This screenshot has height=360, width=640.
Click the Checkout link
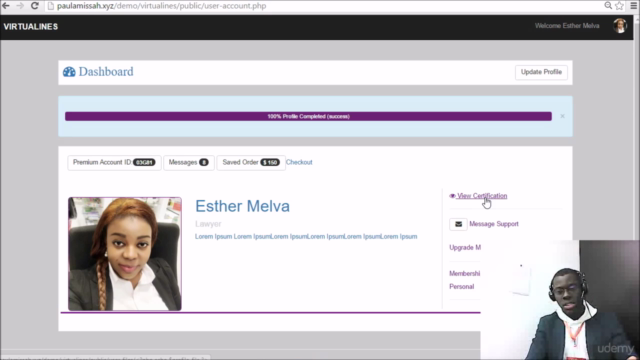[x=299, y=162]
